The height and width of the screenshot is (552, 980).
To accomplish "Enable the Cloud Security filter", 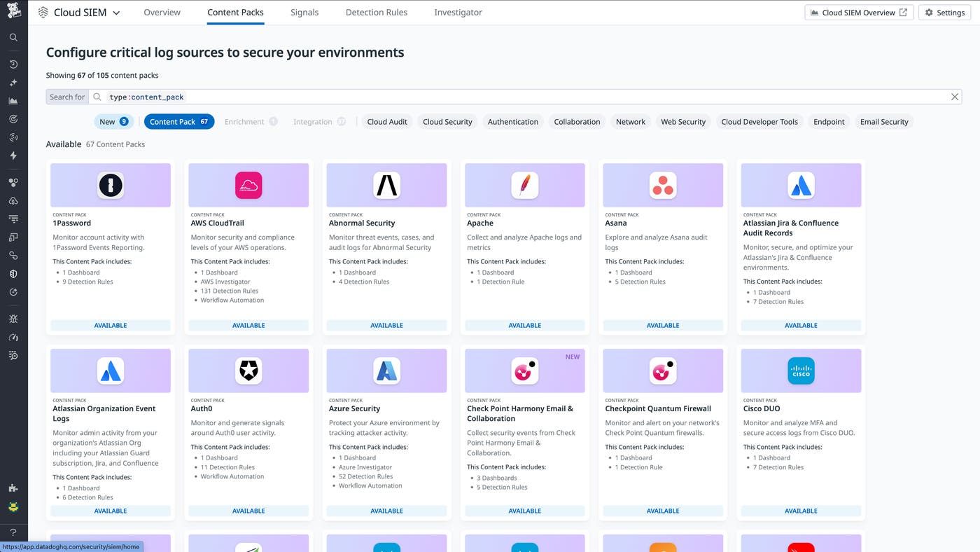I will pos(447,121).
